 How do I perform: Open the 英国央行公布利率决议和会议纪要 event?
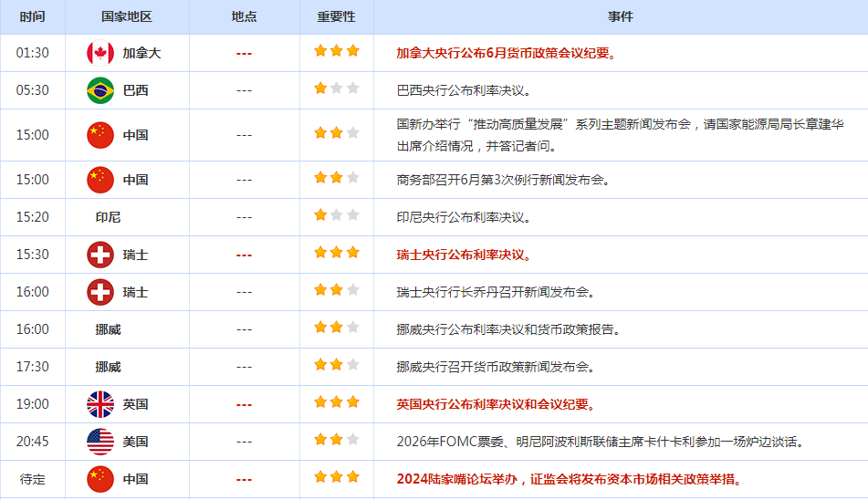(496, 404)
